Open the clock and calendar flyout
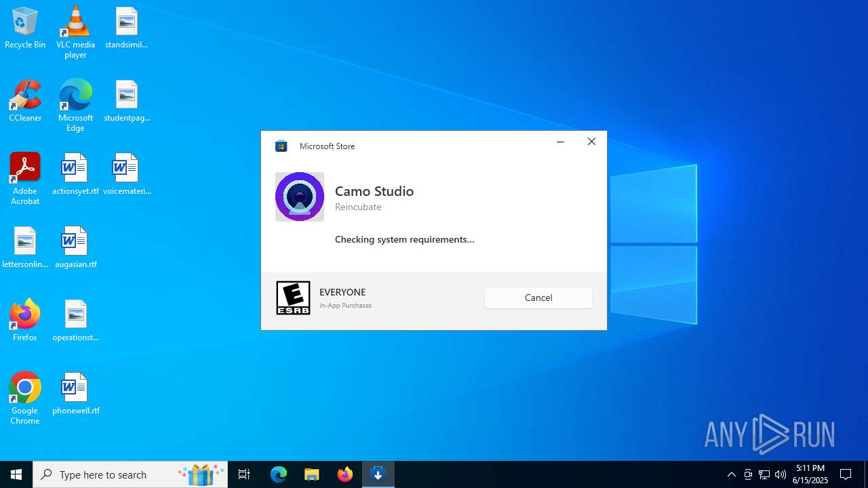The width and height of the screenshot is (868, 488). (x=810, y=474)
